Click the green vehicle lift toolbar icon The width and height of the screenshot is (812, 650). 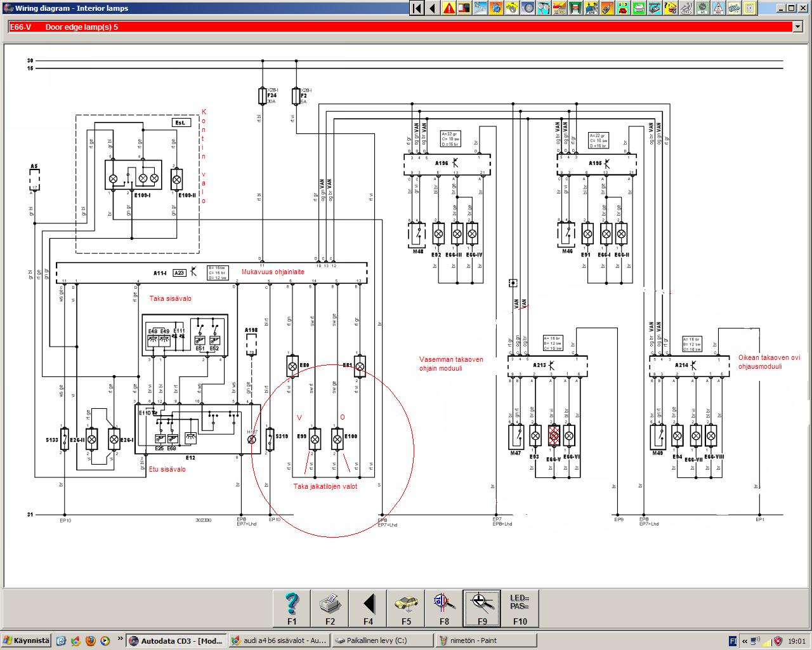pyautogui.click(x=576, y=8)
